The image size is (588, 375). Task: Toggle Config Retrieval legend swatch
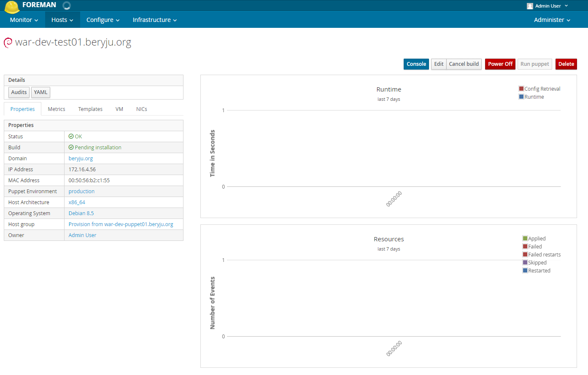click(521, 89)
